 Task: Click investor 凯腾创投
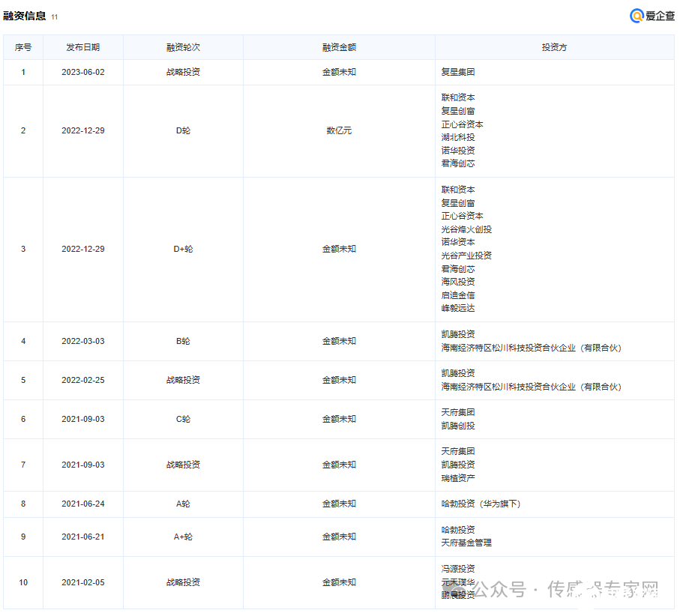[x=458, y=426]
